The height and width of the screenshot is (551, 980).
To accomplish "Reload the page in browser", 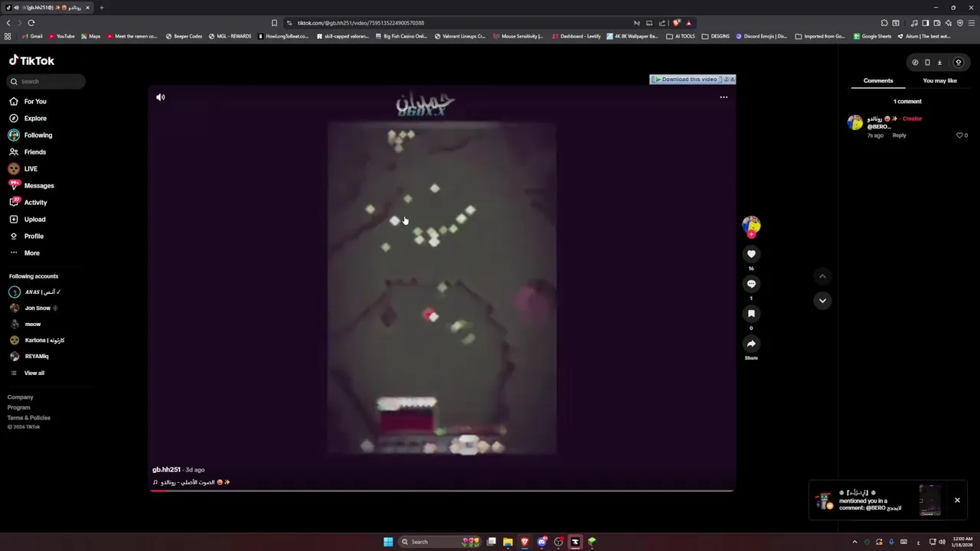I will (31, 23).
